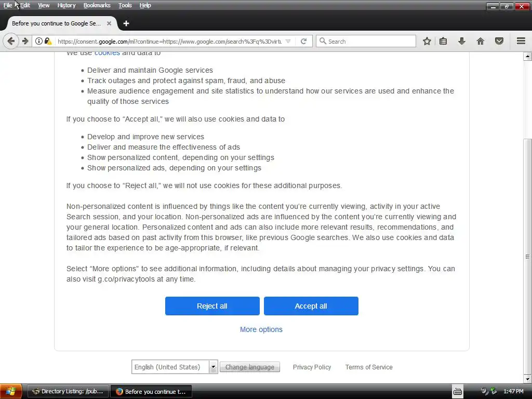Image resolution: width=532 pixels, height=399 pixels.
Task: Click the Change language button
Action: click(x=250, y=367)
